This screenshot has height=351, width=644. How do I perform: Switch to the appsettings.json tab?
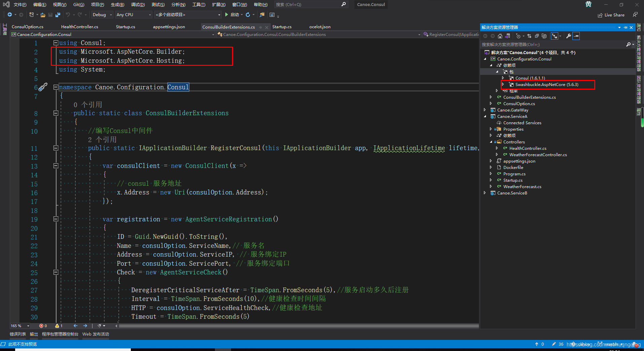[x=169, y=27]
